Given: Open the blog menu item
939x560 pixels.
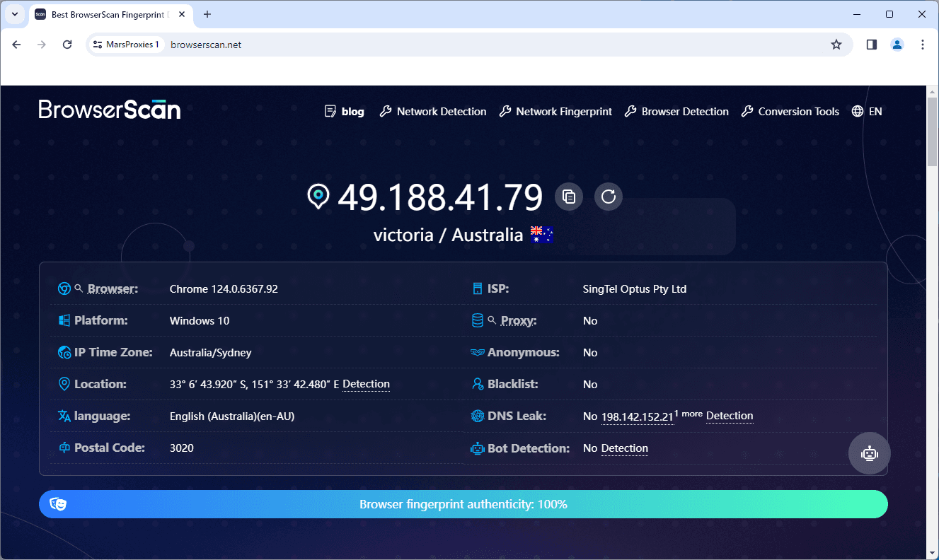Looking at the screenshot, I should coord(345,111).
